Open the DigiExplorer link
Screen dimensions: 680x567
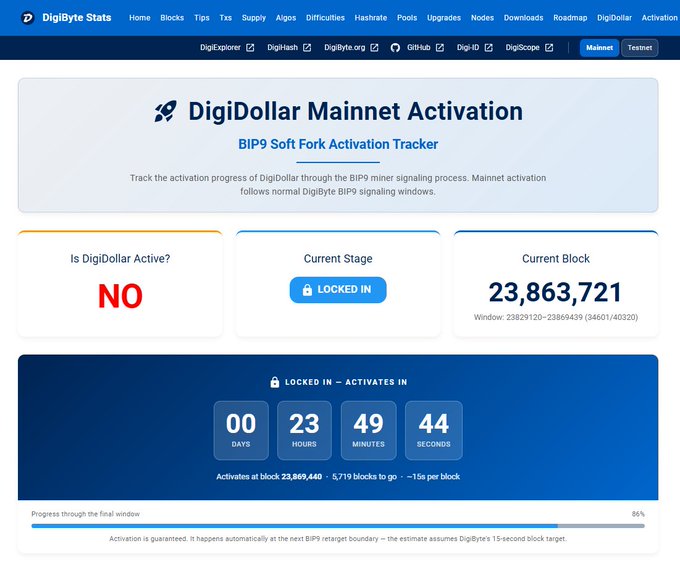pyautogui.click(x=220, y=48)
